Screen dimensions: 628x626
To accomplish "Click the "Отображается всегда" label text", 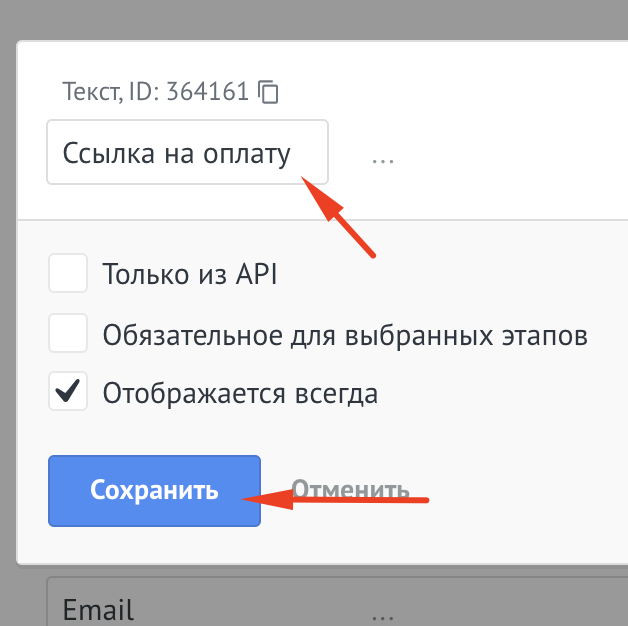I will point(240,393).
